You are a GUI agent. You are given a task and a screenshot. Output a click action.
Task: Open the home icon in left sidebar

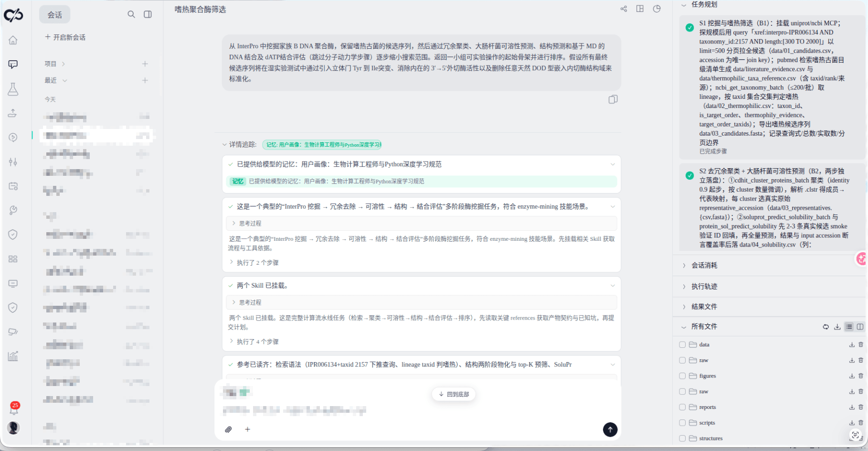[13, 40]
